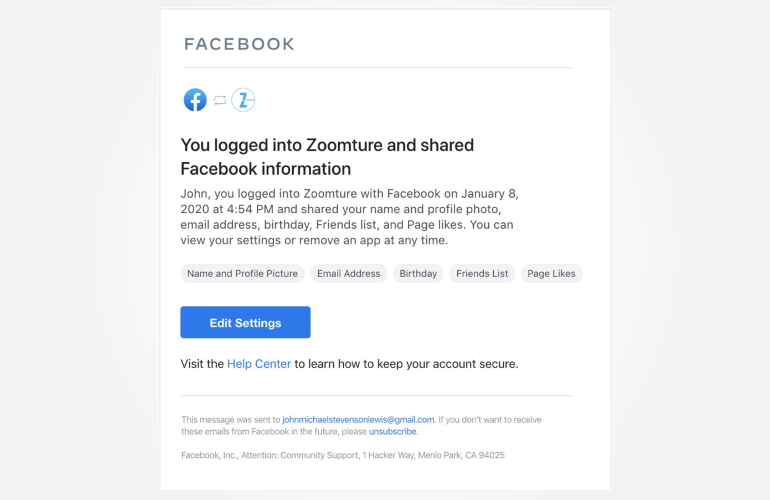The width and height of the screenshot is (770, 500).
Task: Click the sharing arrows icon between logos
Action: pos(220,100)
